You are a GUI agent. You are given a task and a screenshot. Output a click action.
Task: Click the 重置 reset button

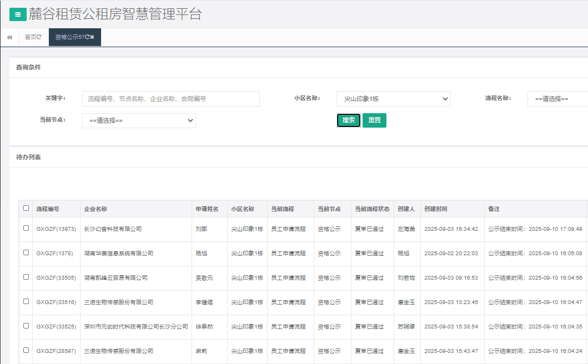(x=374, y=120)
